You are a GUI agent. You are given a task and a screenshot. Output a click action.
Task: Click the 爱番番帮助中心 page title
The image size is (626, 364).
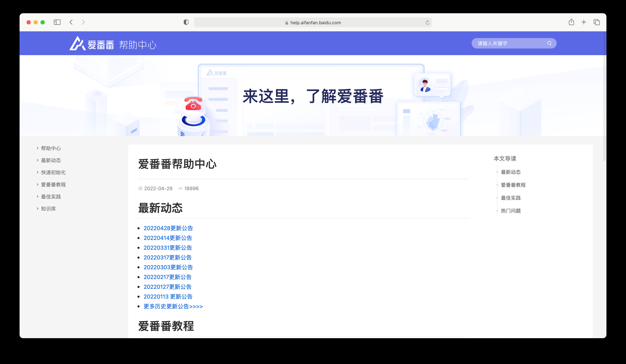tap(177, 164)
